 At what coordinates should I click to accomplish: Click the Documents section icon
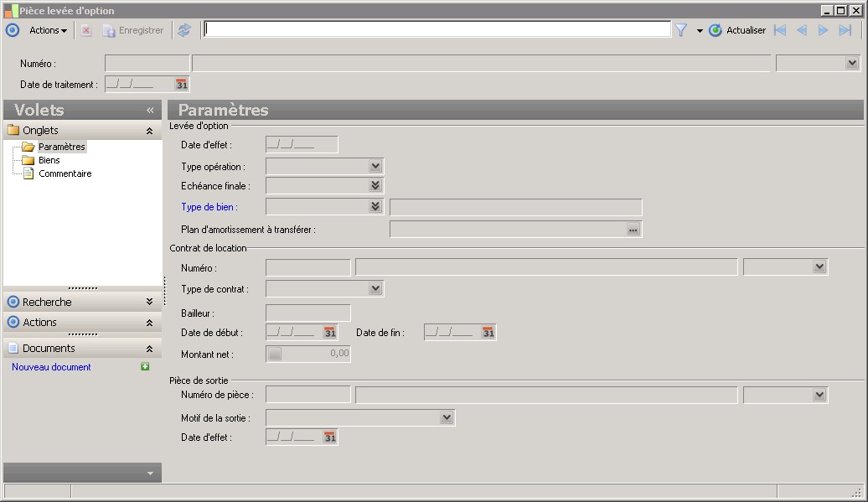tap(13, 348)
